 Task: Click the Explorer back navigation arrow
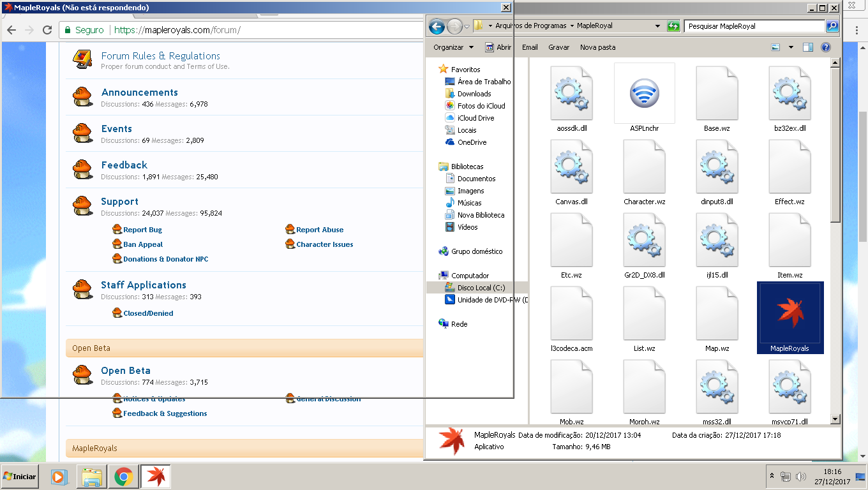pyautogui.click(x=437, y=27)
